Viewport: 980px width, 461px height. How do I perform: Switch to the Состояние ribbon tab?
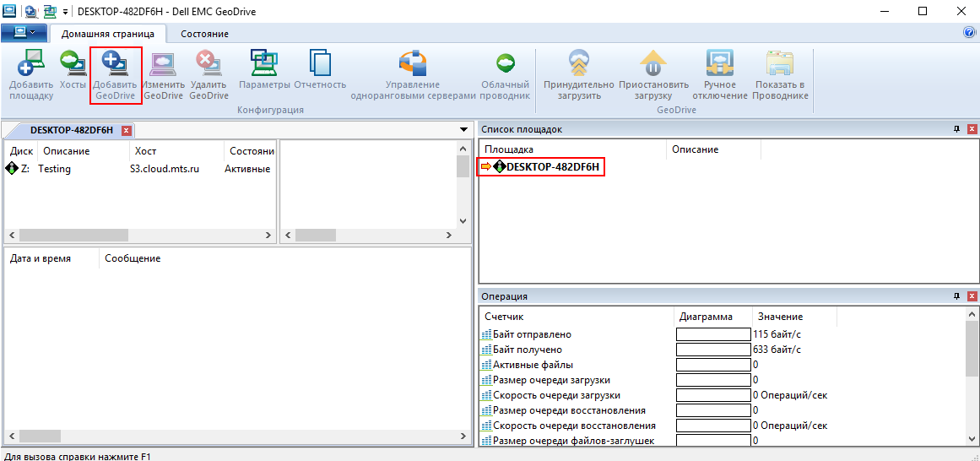pyautogui.click(x=204, y=34)
